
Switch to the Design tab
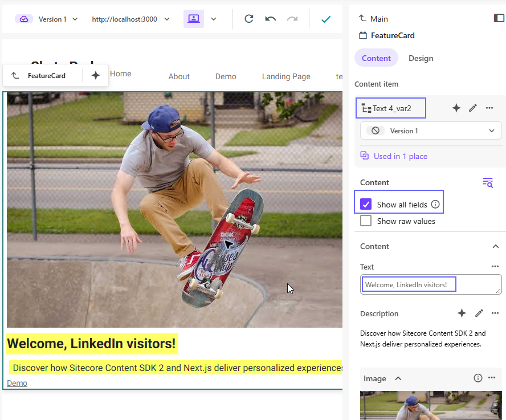pyautogui.click(x=421, y=58)
